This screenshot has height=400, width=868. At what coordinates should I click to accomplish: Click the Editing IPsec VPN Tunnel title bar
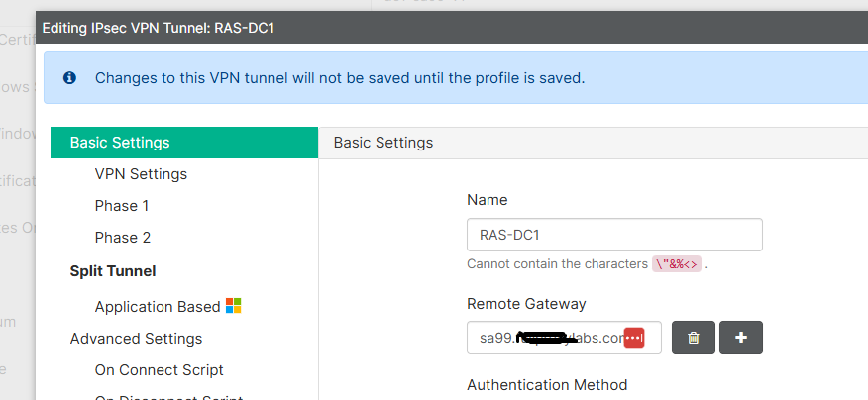tap(158, 28)
